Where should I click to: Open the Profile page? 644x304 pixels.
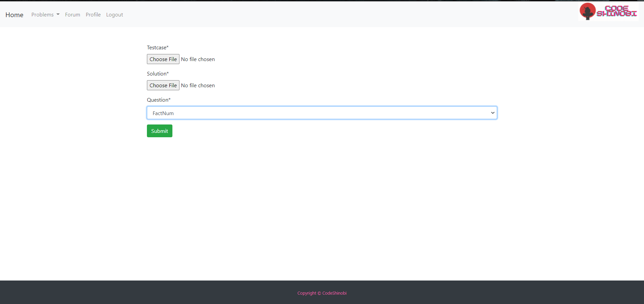(93, 14)
